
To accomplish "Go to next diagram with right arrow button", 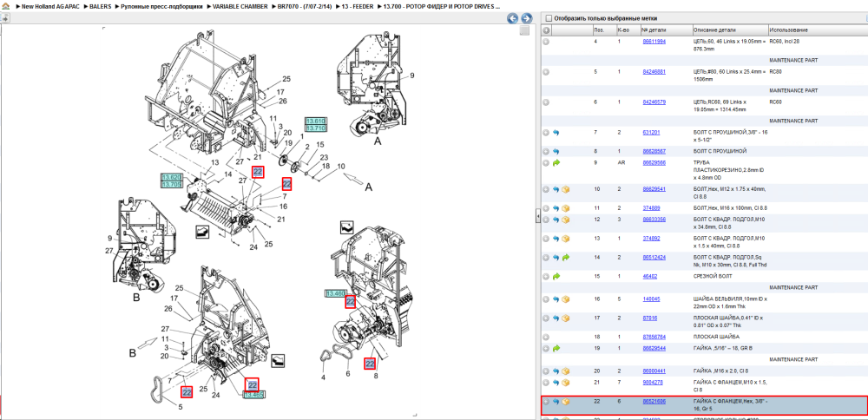I will (526, 18).
